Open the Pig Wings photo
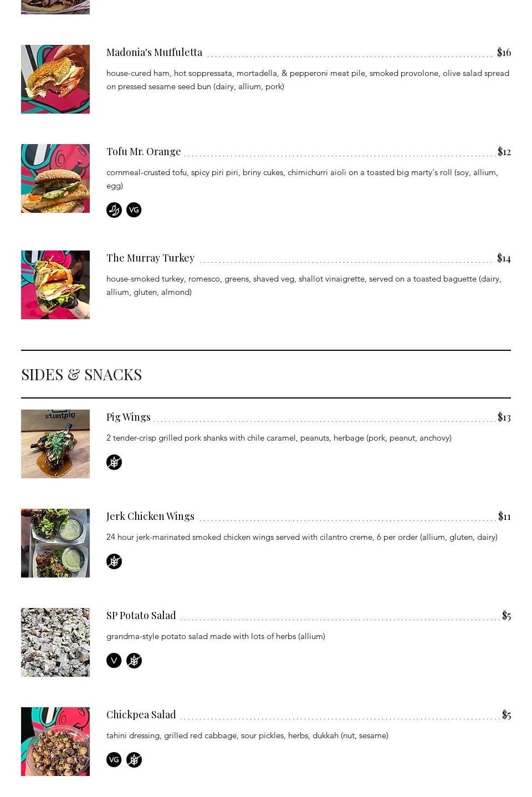 tap(55, 444)
